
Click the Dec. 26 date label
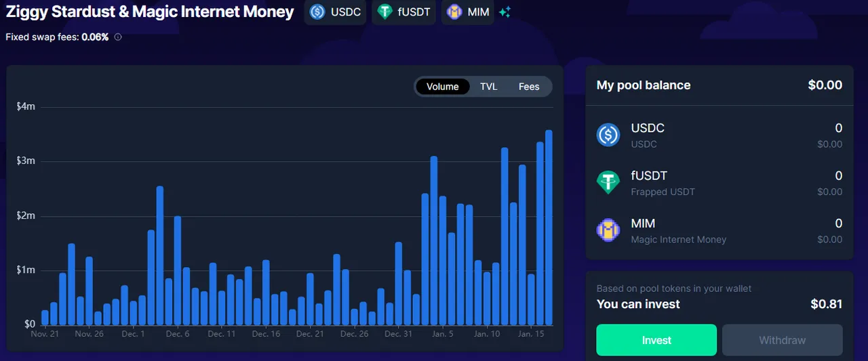click(354, 334)
